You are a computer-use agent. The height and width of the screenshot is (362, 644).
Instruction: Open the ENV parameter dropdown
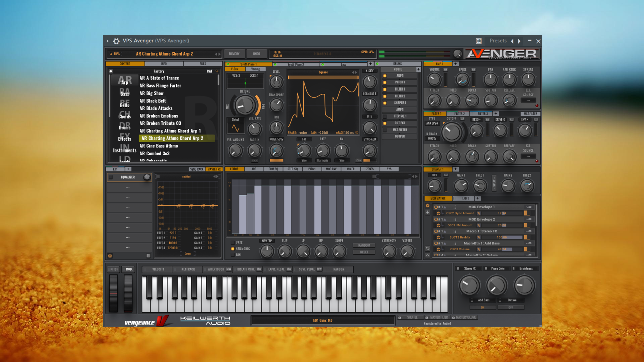pyautogui.click(x=525, y=119)
